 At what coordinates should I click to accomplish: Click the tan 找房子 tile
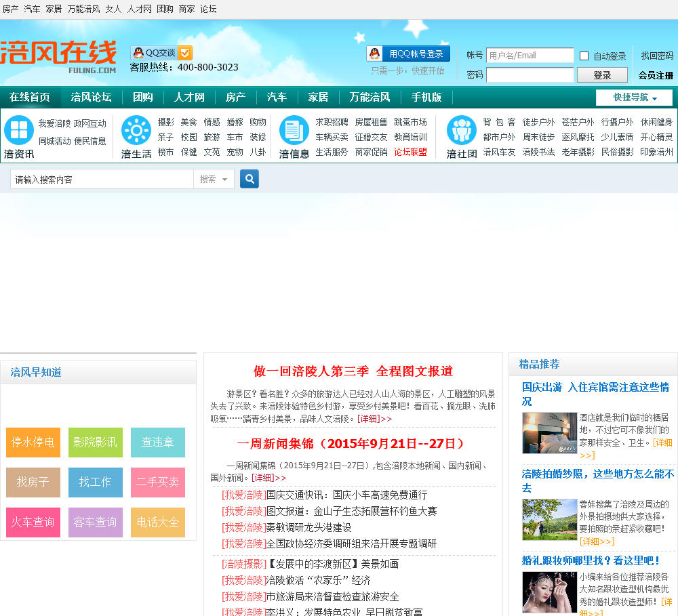coord(33,482)
